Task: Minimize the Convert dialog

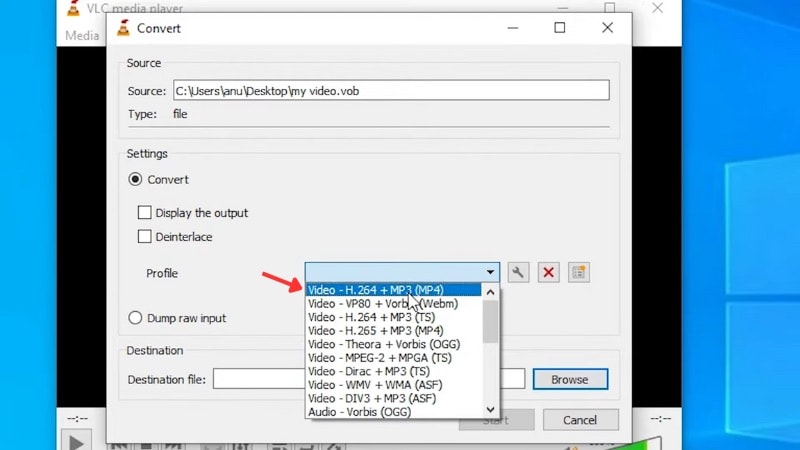Action: [x=513, y=28]
